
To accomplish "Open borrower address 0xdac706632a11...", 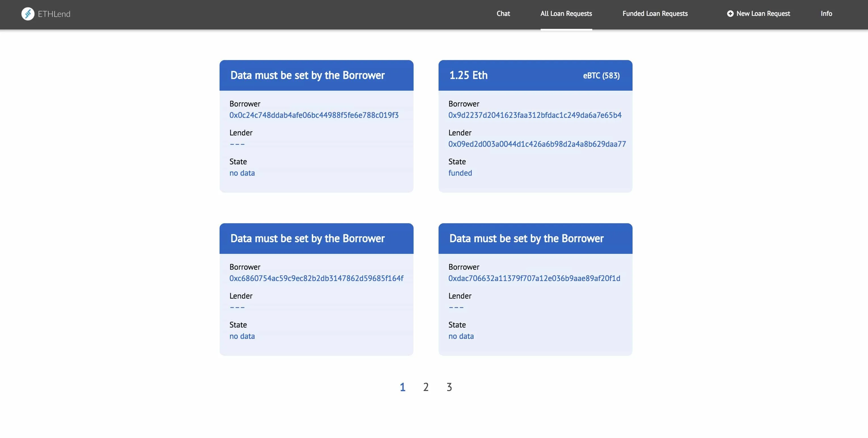I will click(534, 278).
